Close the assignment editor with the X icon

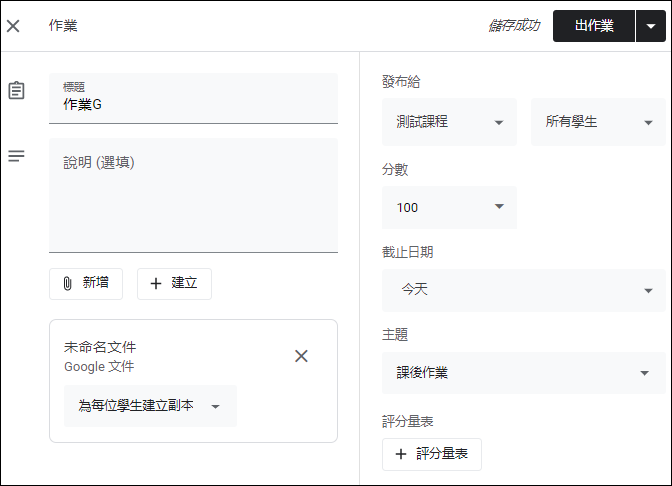pyautogui.click(x=13, y=26)
